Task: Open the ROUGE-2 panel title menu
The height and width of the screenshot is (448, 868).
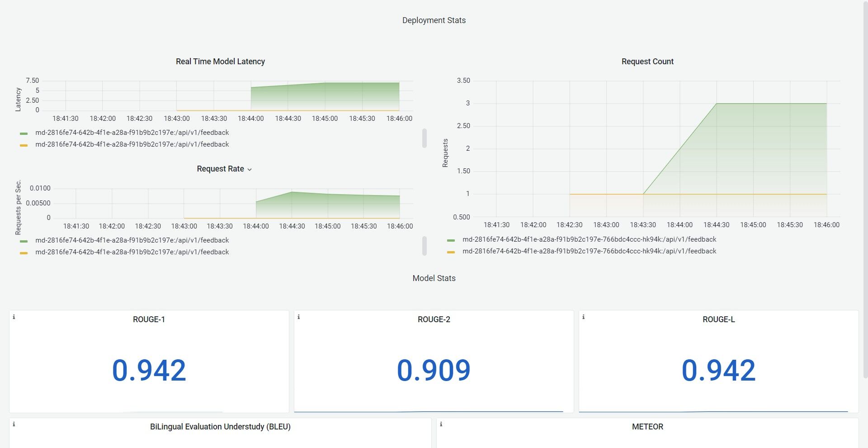Action: pos(434,319)
